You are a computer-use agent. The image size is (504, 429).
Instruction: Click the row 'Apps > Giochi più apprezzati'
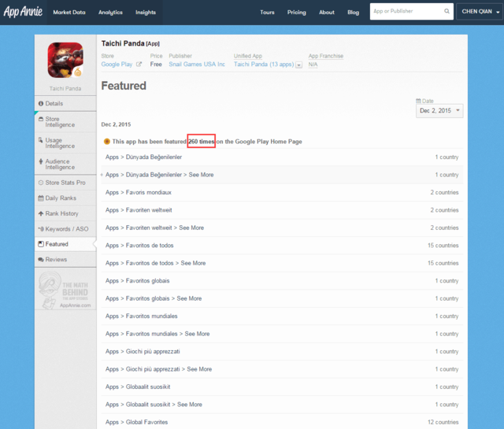pos(282,352)
